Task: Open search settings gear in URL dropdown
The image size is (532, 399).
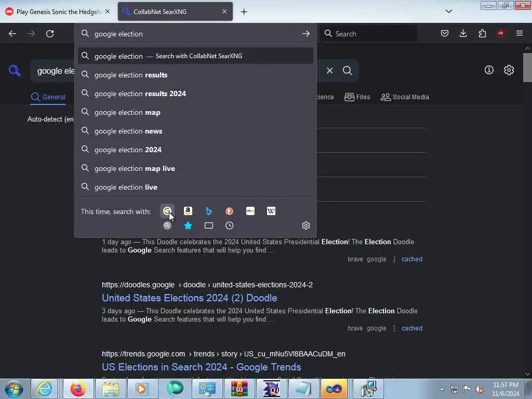Action: (x=306, y=225)
